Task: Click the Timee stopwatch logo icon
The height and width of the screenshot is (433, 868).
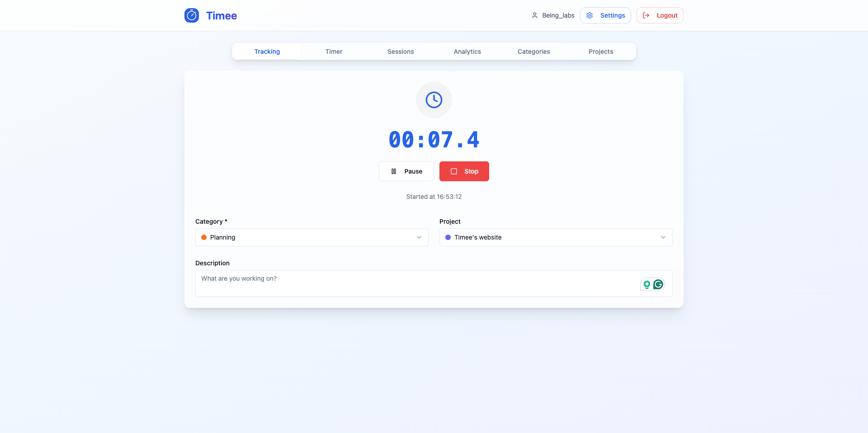Action: tap(192, 15)
